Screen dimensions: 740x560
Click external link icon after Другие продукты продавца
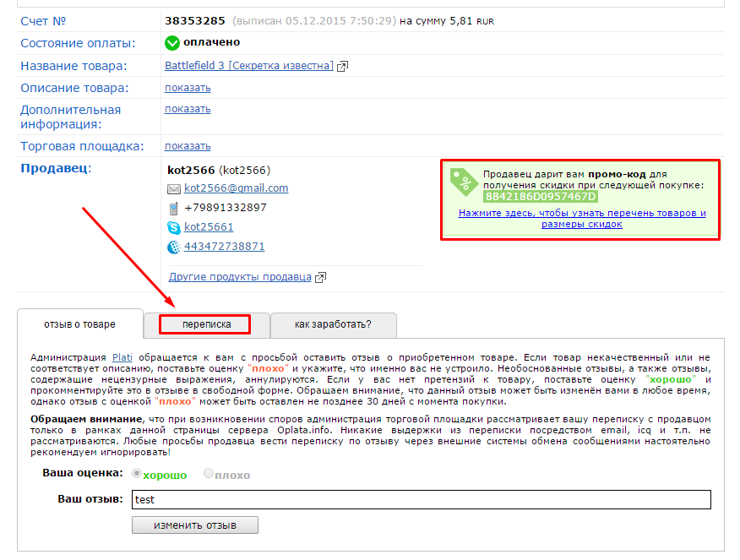(x=320, y=277)
